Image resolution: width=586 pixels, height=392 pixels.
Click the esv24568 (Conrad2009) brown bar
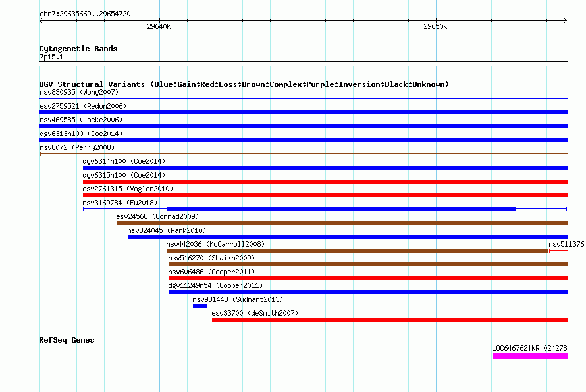coord(342,223)
